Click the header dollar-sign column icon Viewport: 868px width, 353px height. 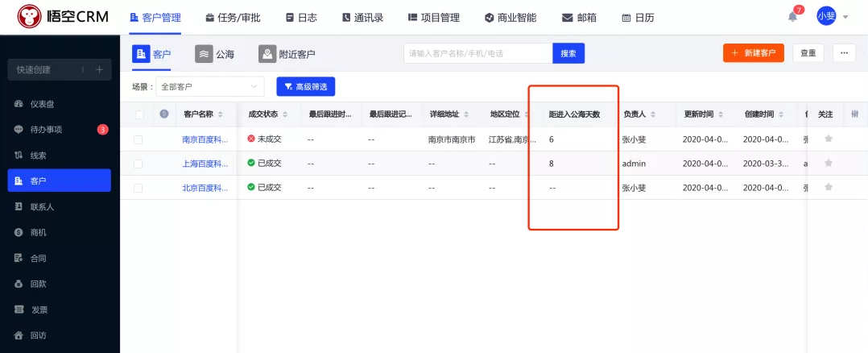tap(164, 114)
